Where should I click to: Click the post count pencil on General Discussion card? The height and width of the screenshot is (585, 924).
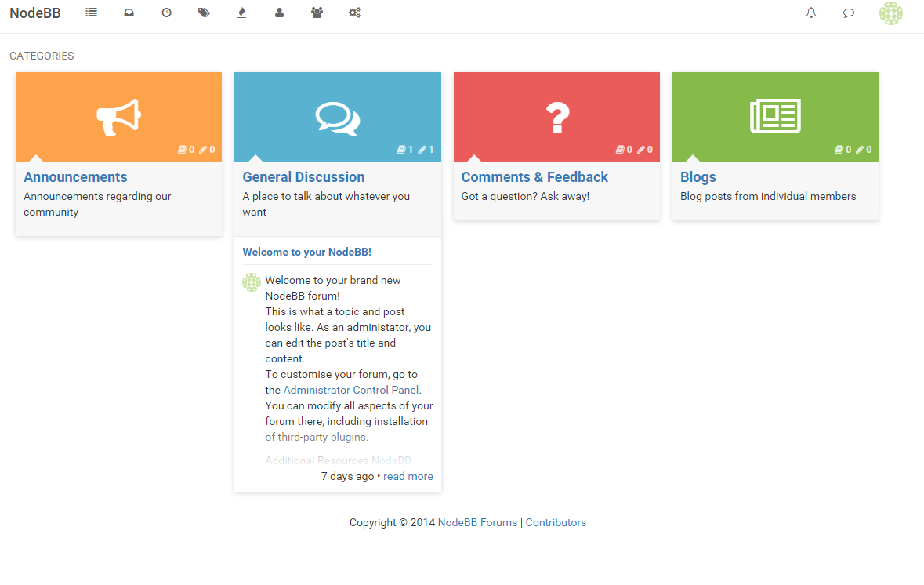(x=422, y=150)
